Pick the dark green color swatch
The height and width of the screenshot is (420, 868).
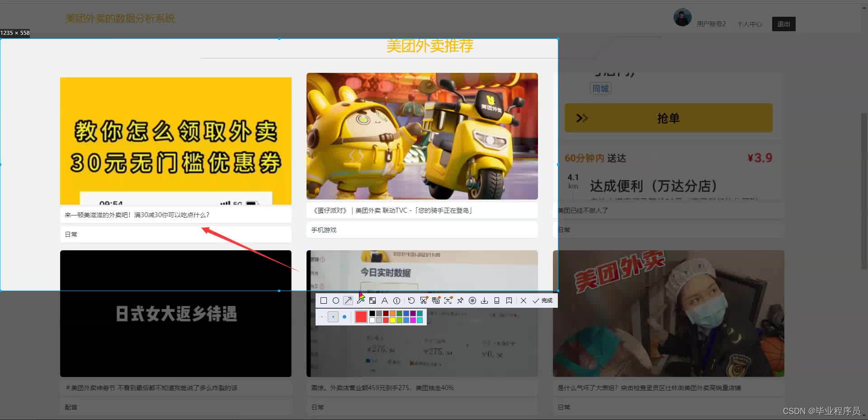coord(399,313)
